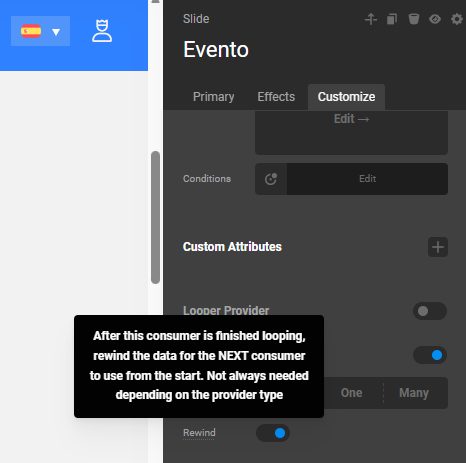Open the Conditions Edit button
Viewport: 466px width, 463px height.
pos(367,179)
